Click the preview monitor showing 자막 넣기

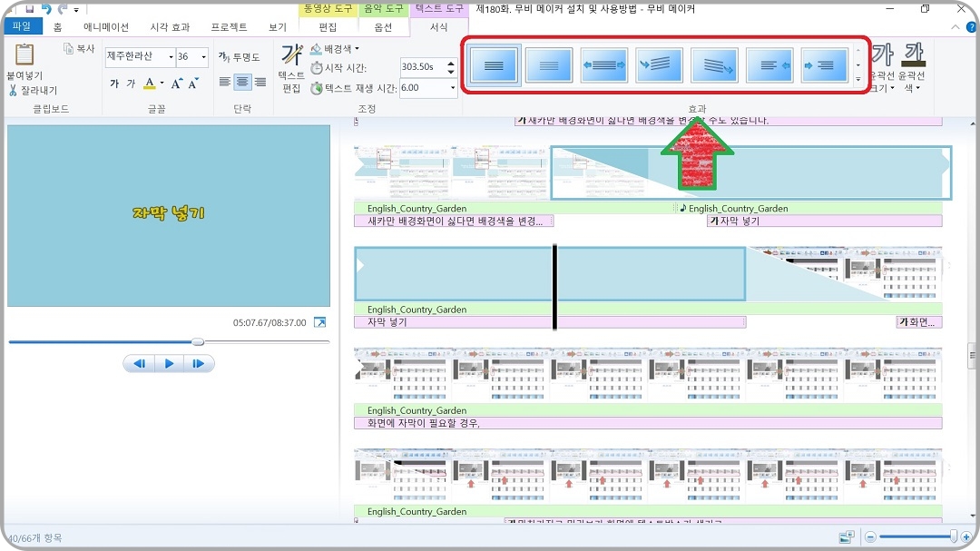[x=169, y=216]
